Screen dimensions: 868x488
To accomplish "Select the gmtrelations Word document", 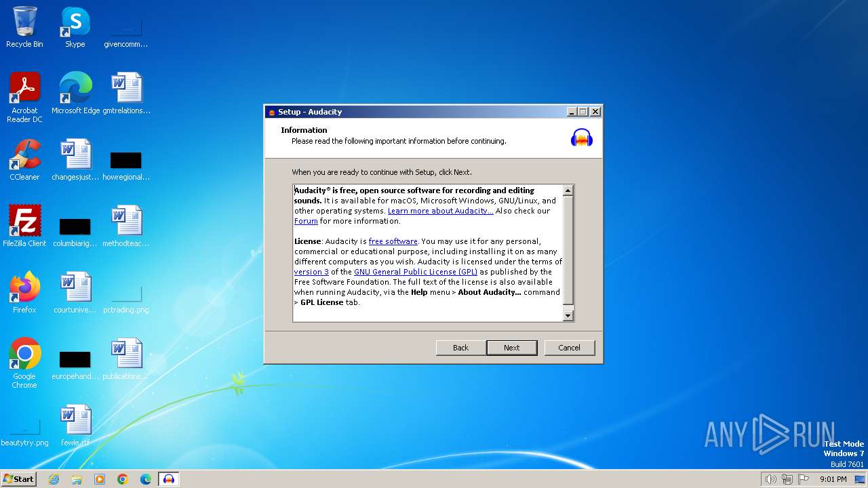I will tap(126, 93).
